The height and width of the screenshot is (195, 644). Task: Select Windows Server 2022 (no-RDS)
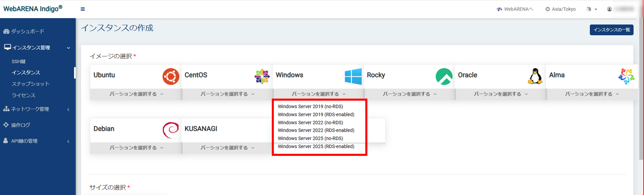coord(310,122)
